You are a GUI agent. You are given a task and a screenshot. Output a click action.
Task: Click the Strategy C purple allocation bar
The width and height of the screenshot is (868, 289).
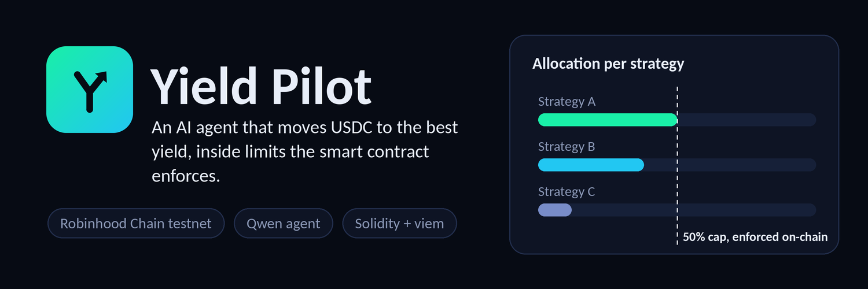(555, 210)
